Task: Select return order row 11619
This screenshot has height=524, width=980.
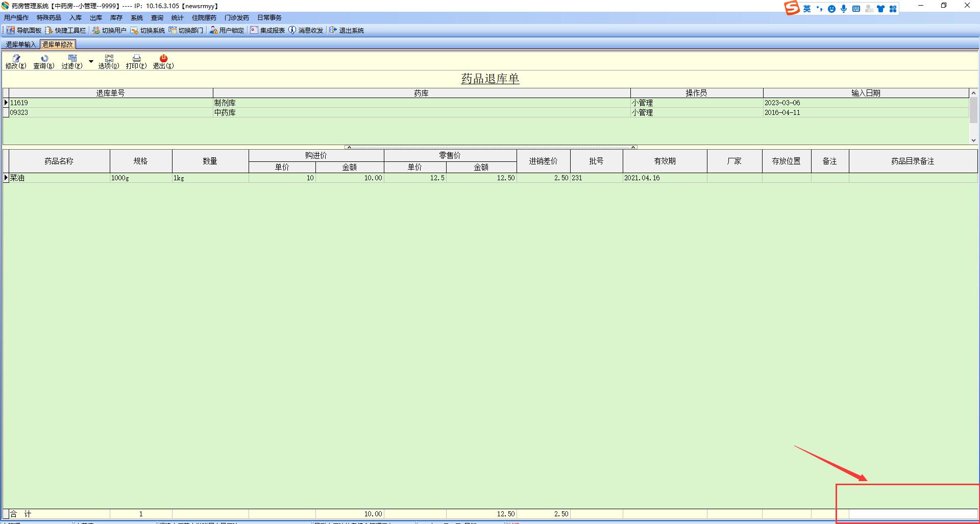Action: coord(486,103)
